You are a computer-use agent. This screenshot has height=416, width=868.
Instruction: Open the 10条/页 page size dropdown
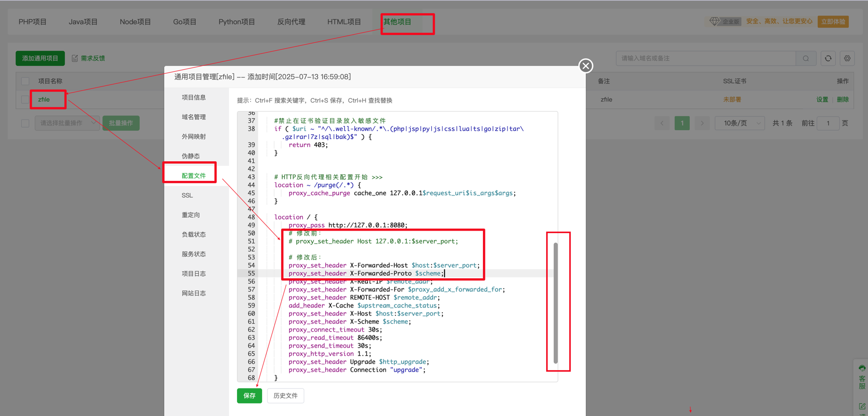[739, 123]
